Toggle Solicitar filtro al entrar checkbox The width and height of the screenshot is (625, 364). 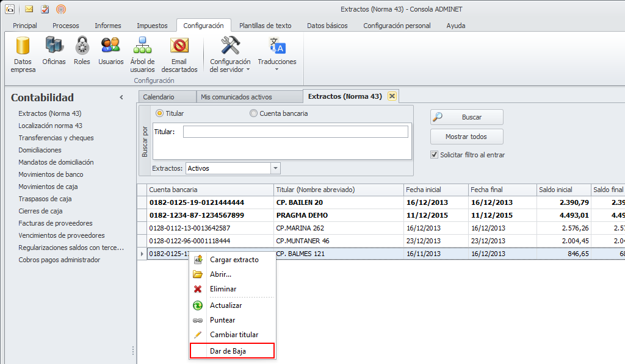435,155
